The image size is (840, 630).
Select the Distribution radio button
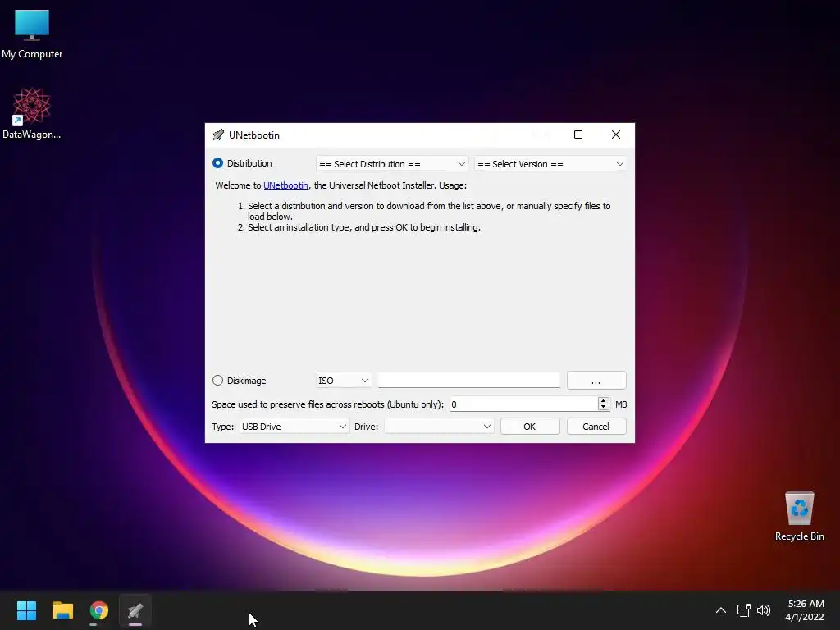click(x=217, y=163)
